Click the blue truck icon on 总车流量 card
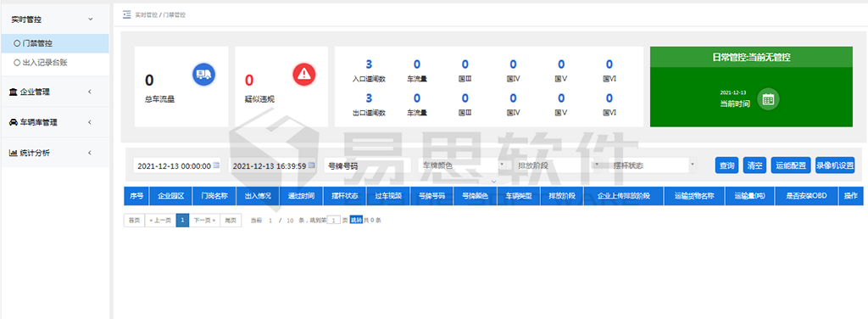Viewport: 868px width, 319px height. [x=203, y=74]
